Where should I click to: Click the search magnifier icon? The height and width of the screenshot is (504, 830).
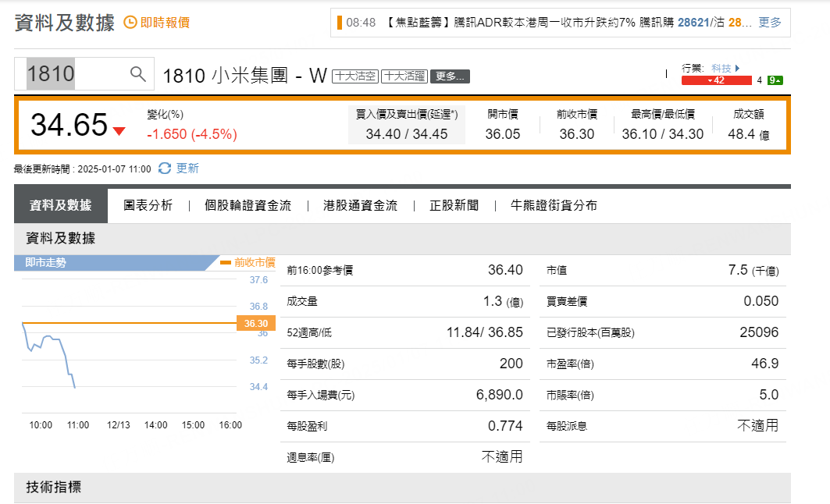click(137, 73)
